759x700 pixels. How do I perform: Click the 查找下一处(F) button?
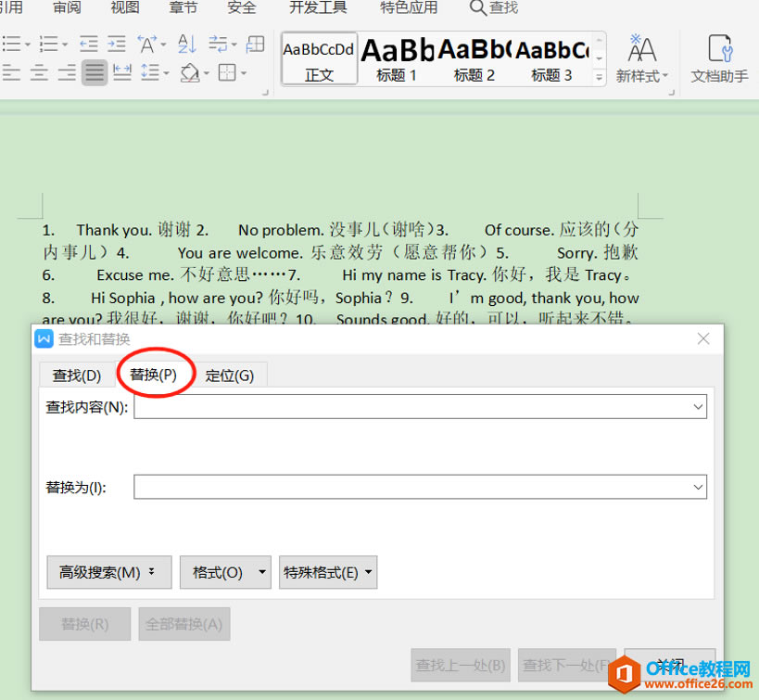pos(566,665)
